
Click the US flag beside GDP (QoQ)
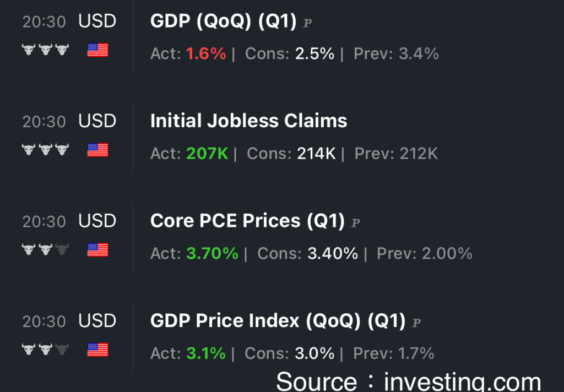(x=97, y=51)
